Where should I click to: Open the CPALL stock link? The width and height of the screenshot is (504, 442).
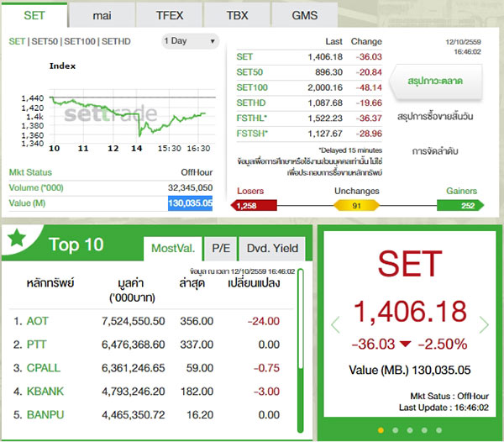click(x=44, y=368)
